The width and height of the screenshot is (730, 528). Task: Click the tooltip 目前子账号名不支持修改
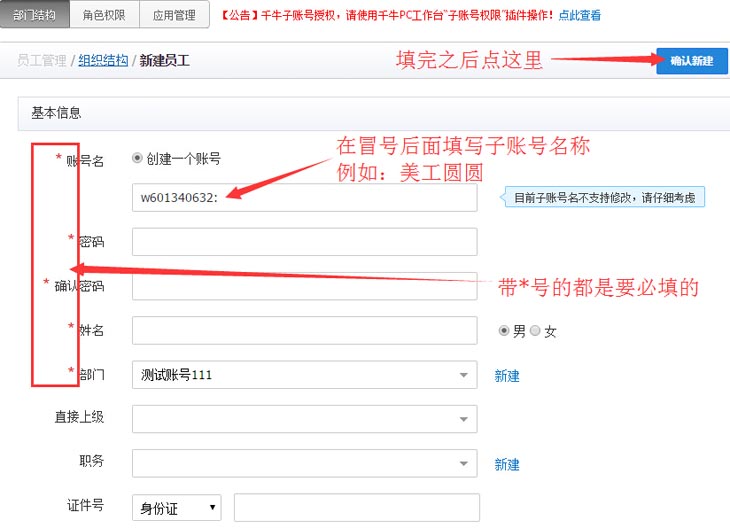tap(604, 197)
